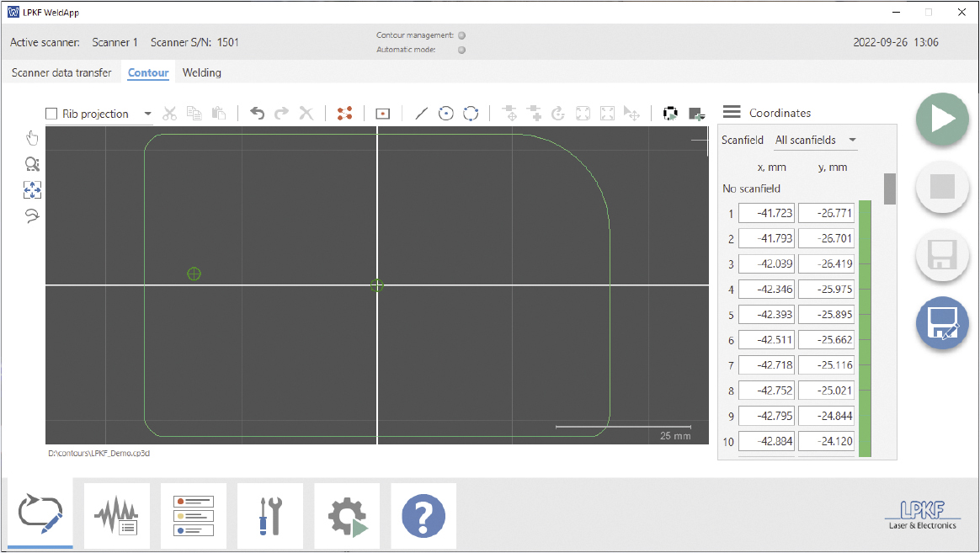Click the coordinates list scrollbar handle
Screen dimensions: 980x553
point(889,189)
